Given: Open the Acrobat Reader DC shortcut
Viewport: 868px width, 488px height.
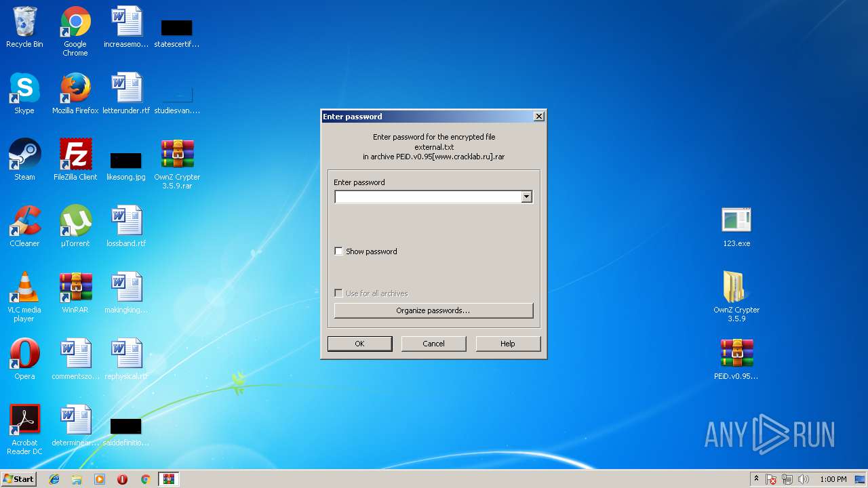Looking at the screenshot, I should pos(24,430).
